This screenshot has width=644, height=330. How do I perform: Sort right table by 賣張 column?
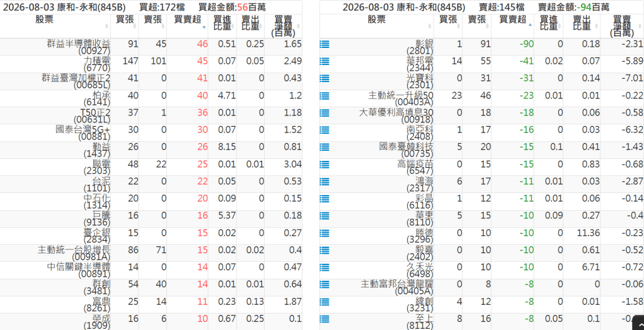(x=476, y=27)
